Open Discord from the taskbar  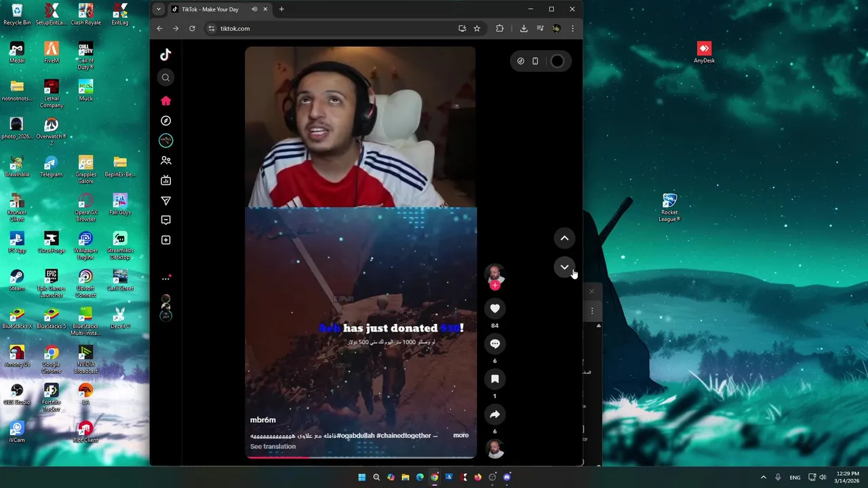[507, 477]
